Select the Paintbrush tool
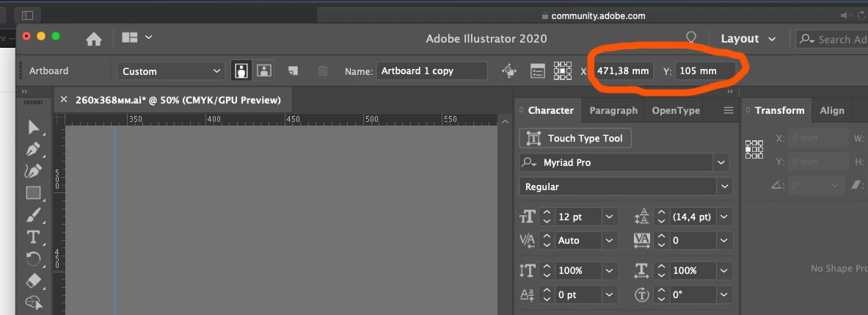Viewport: 868px width, 315px height. 33,215
